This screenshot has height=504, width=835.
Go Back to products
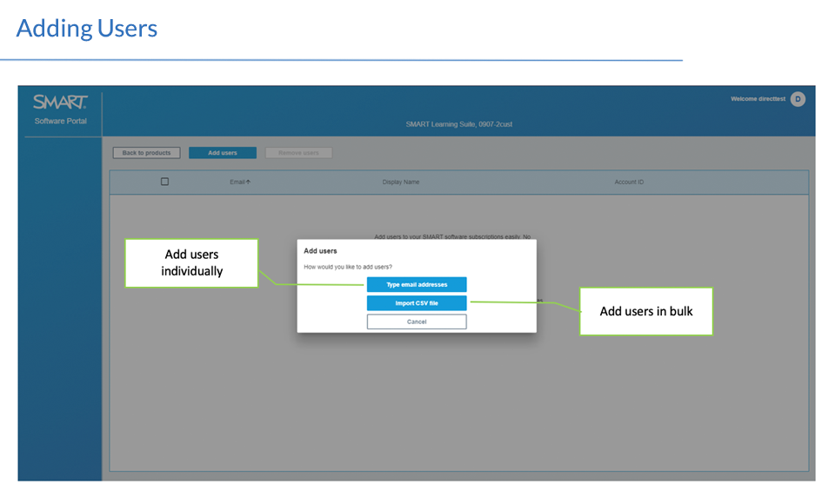[146, 153]
